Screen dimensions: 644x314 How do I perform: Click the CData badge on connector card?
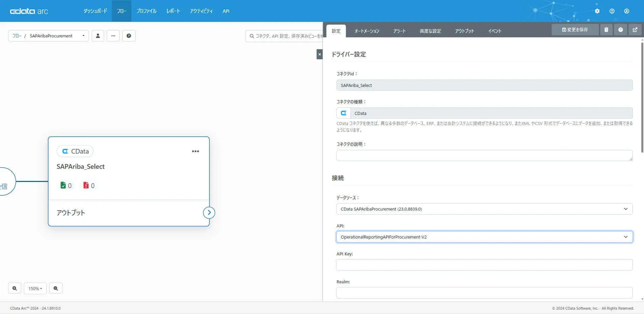coord(75,151)
